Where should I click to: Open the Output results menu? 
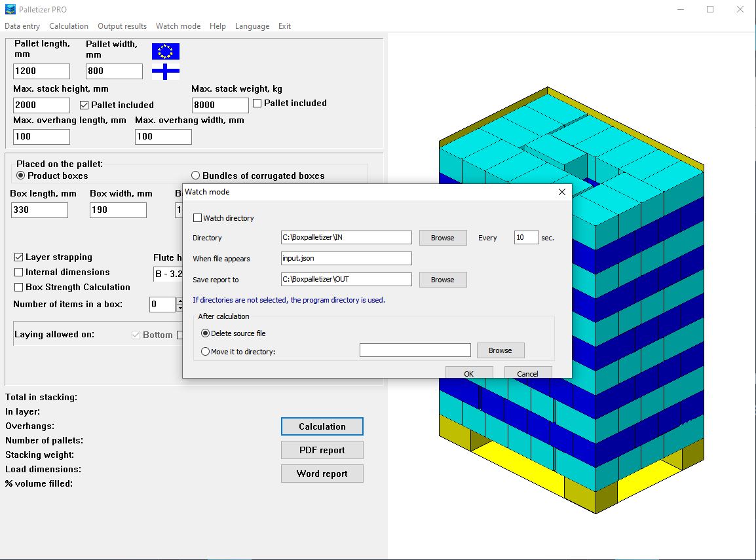point(122,26)
